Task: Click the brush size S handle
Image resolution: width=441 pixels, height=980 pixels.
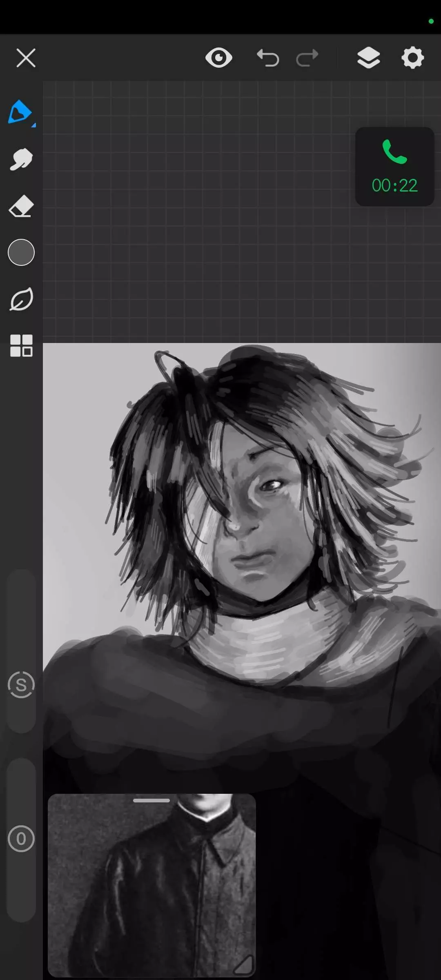Action: click(x=21, y=685)
